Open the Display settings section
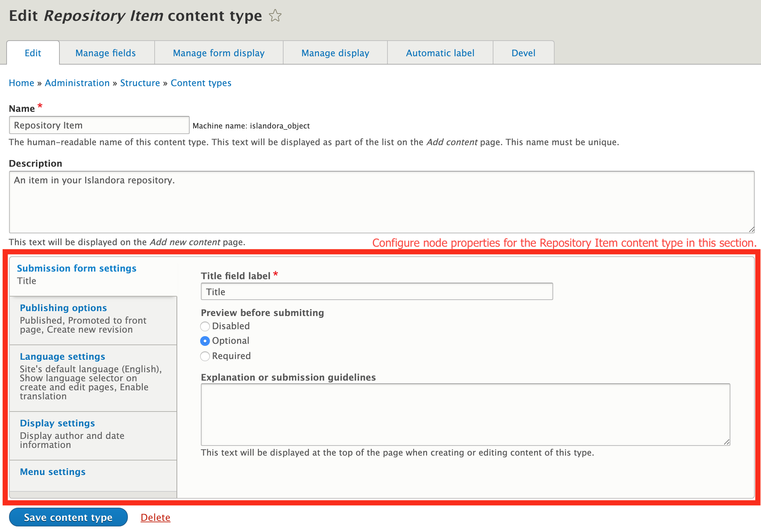The width and height of the screenshot is (761, 532). pyautogui.click(x=57, y=423)
